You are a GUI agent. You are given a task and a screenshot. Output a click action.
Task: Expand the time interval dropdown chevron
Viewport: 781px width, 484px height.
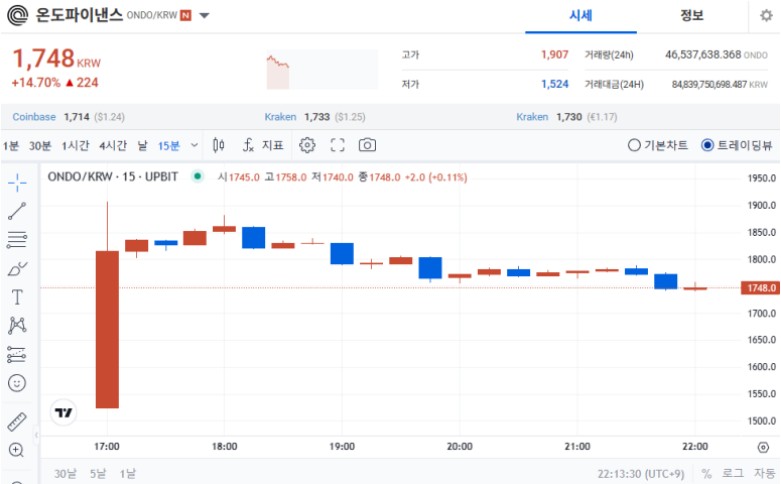[x=194, y=145]
